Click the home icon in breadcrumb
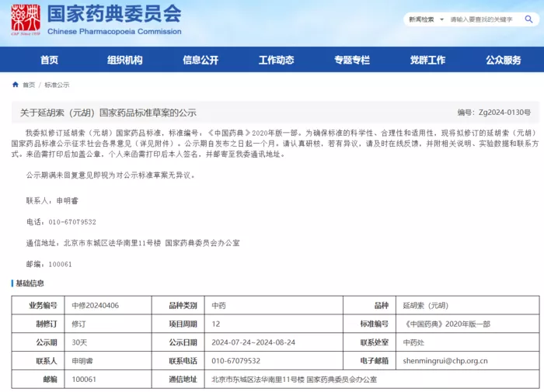The height and width of the screenshot is (392, 544). (x=16, y=85)
